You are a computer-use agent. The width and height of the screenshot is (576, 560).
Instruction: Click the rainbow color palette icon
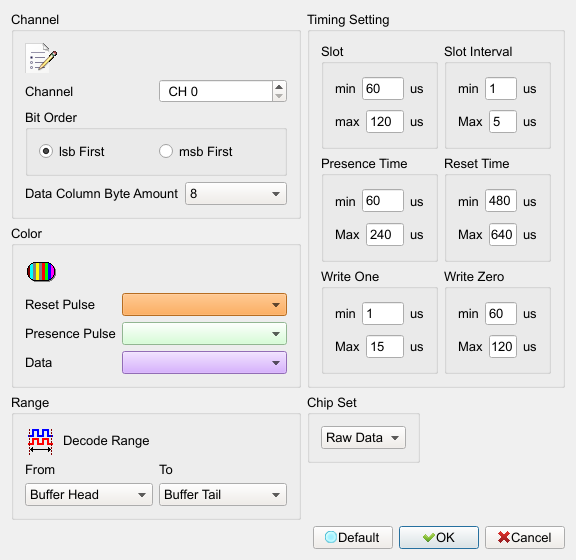(x=41, y=272)
